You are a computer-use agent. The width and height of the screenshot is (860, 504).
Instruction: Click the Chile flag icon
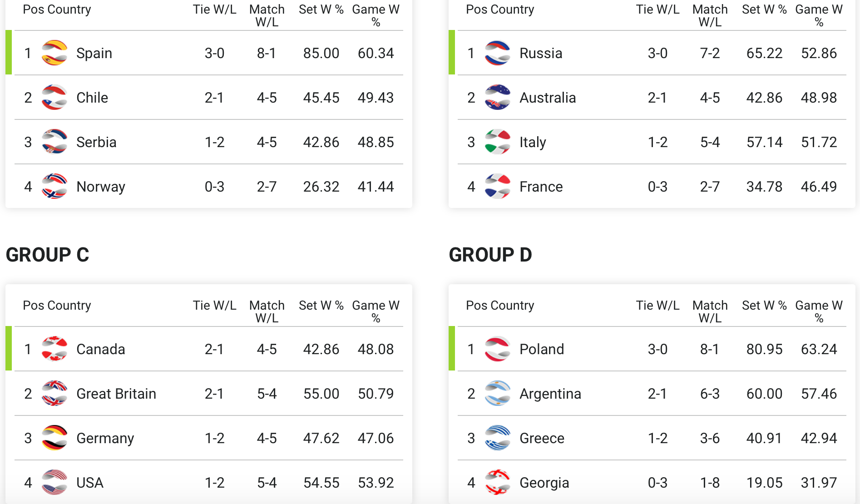[54, 98]
